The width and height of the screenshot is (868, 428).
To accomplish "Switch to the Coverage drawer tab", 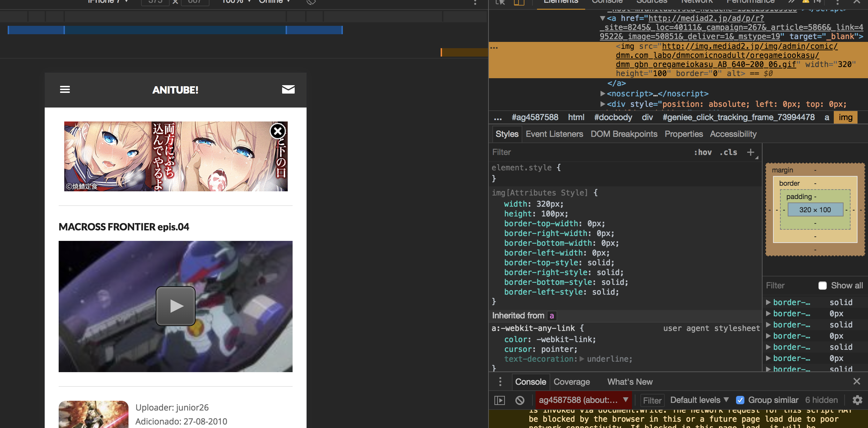I will tap(572, 382).
